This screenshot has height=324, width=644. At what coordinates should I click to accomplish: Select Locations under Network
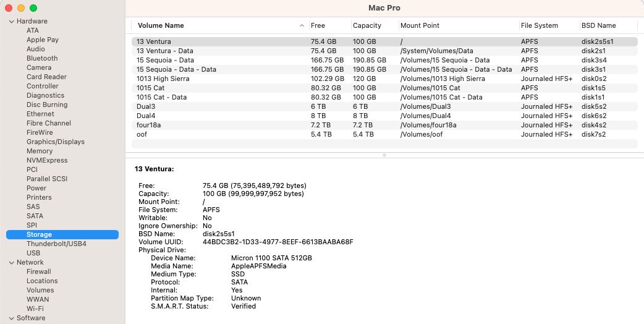[42, 281]
